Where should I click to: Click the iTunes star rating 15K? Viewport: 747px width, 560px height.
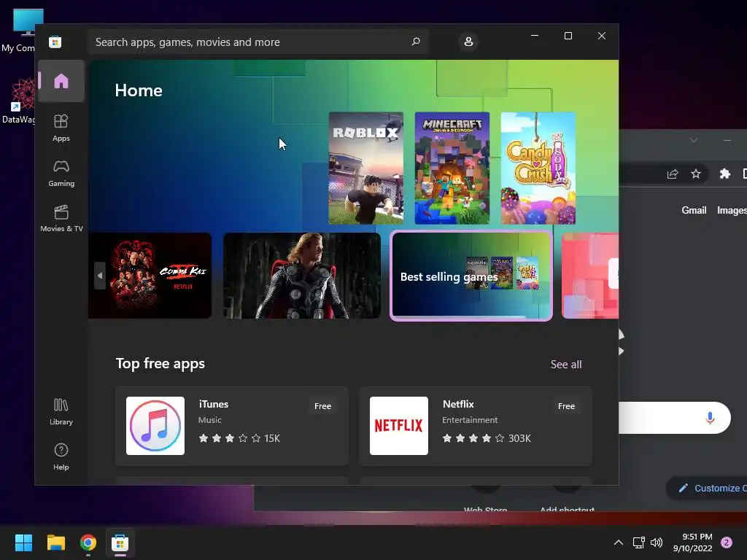[x=239, y=438]
